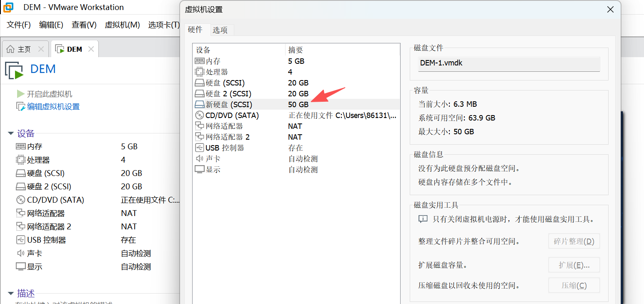Click the info icon in 磁盘实用工具 section

(423, 219)
